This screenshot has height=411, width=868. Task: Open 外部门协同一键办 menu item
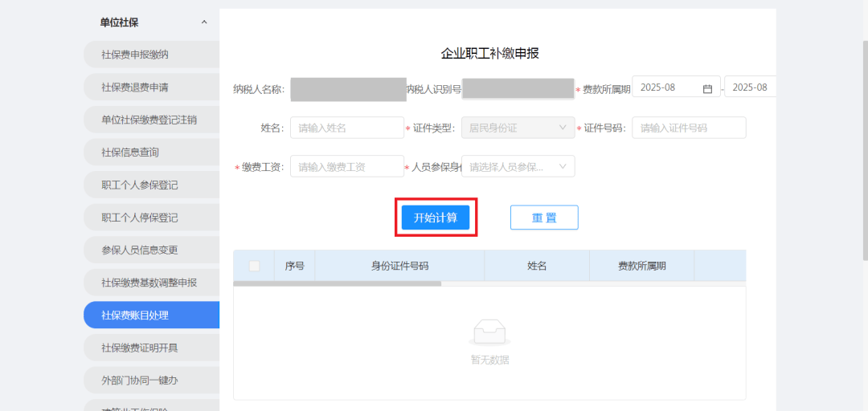(x=152, y=380)
